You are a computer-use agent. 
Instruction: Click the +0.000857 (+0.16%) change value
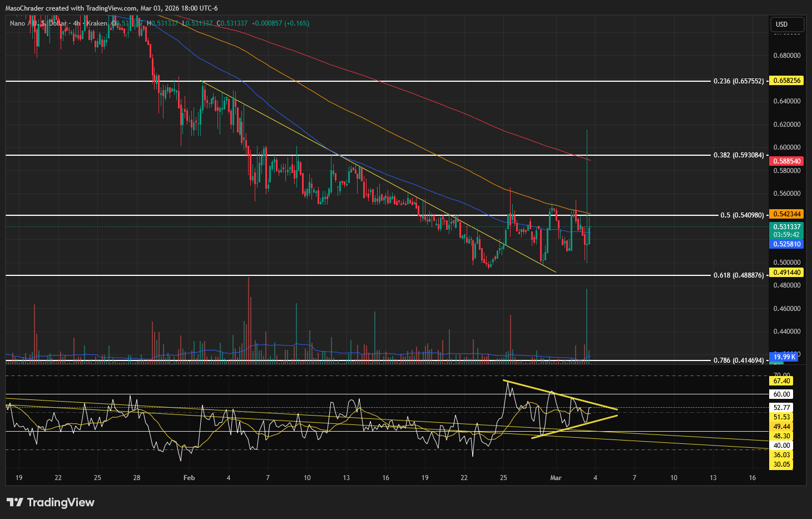pyautogui.click(x=280, y=23)
